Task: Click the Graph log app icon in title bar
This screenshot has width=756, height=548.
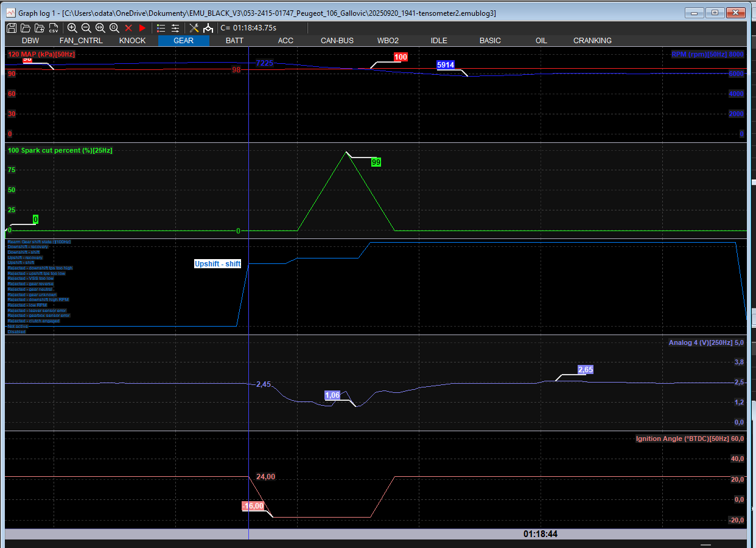Action: pyautogui.click(x=11, y=12)
